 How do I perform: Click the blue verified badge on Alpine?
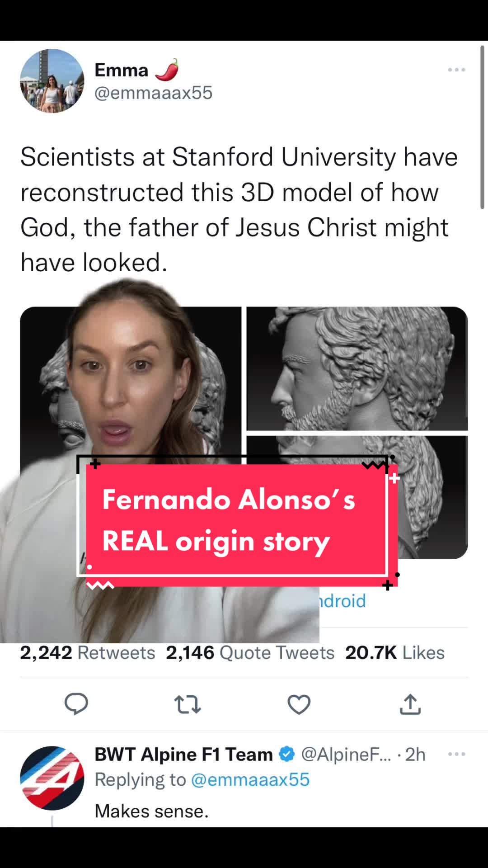(x=287, y=754)
